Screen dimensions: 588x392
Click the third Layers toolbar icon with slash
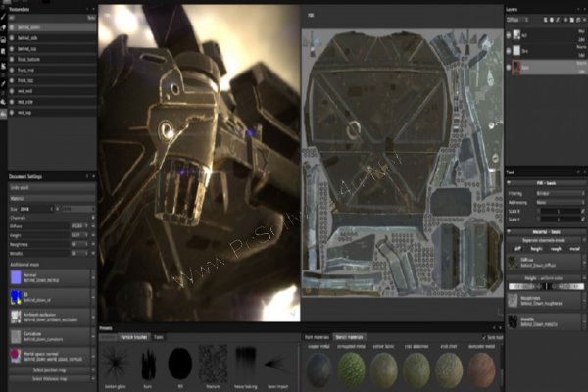click(558, 20)
